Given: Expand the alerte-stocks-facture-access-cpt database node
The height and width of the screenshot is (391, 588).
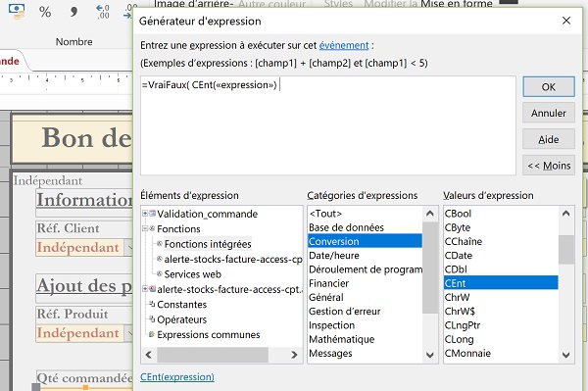Looking at the screenshot, I should click(145, 289).
